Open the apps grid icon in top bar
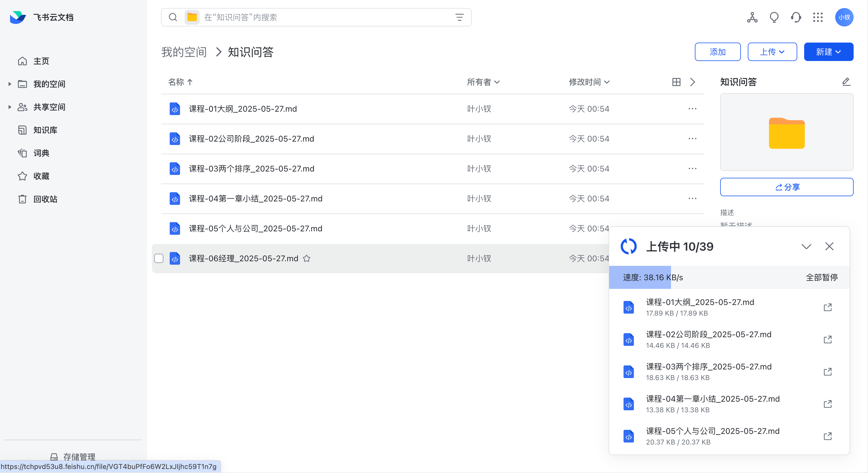 coord(817,17)
